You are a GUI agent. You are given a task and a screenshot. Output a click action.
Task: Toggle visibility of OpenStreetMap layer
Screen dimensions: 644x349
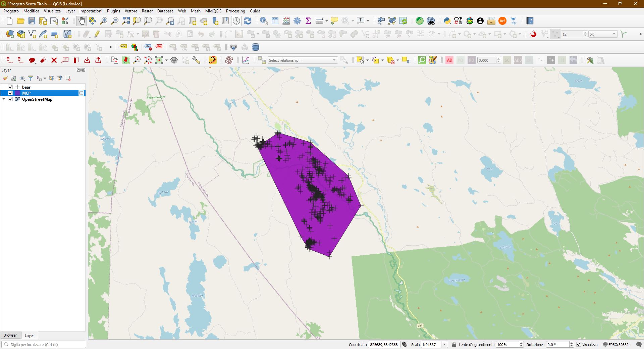(10, 99)
